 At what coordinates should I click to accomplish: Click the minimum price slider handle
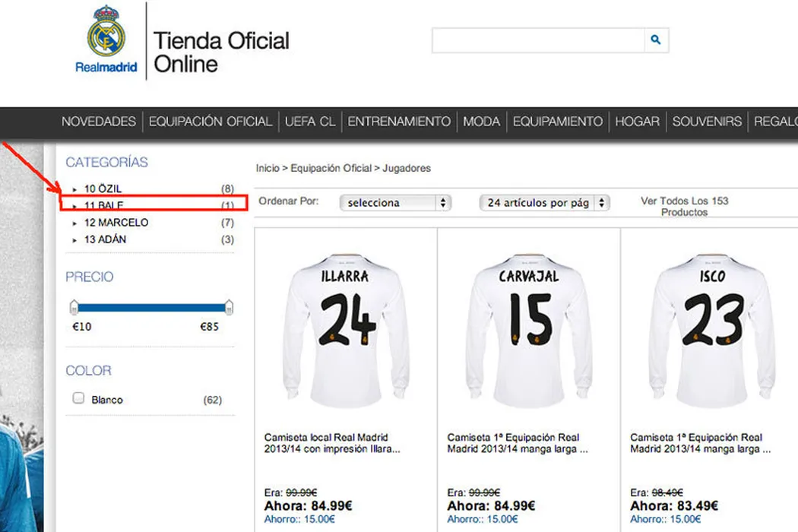pyautogui.click(x=74, y=308)
